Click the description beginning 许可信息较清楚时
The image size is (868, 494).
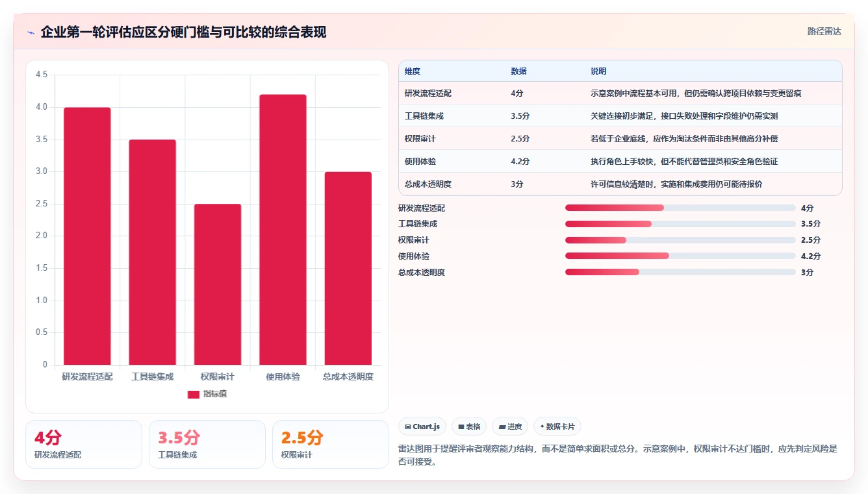676,184
